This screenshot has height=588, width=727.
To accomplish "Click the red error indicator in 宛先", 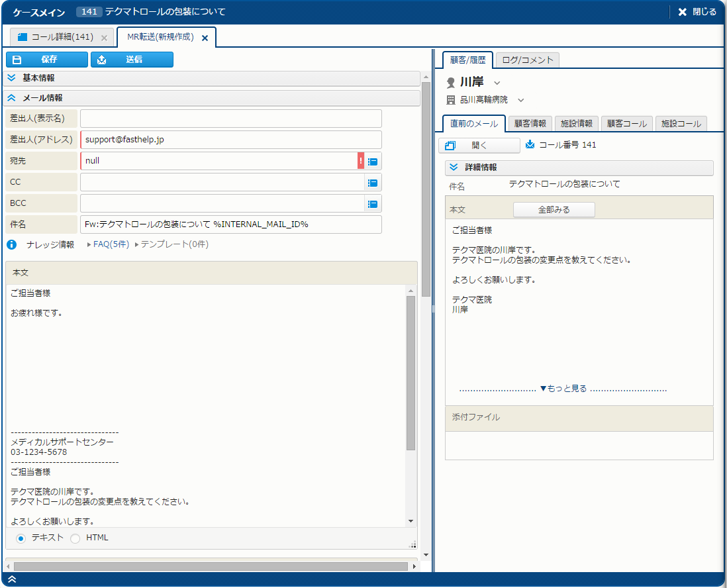I will pyautogui.click(x=361, y=161).
